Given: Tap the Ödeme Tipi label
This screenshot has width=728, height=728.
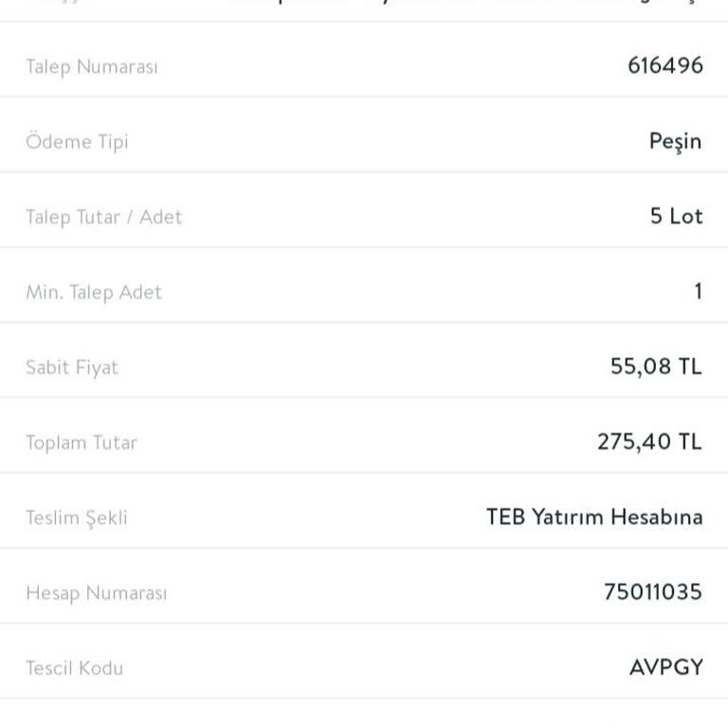Looking at the screenshot, I should tap(77, 141).
